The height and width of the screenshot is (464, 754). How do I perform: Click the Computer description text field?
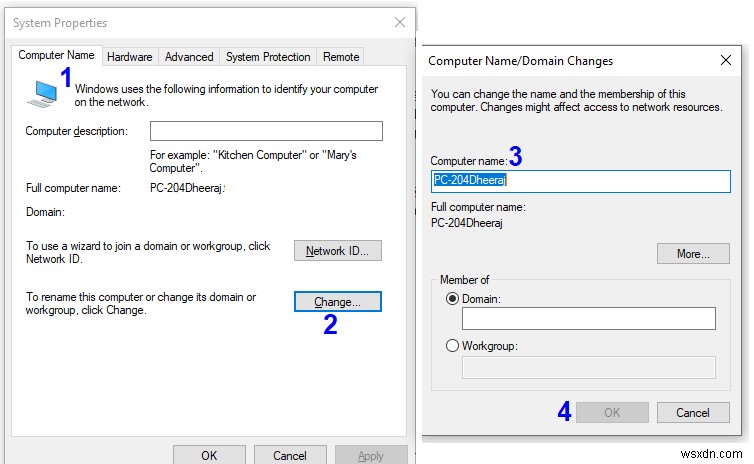[266, 131]
